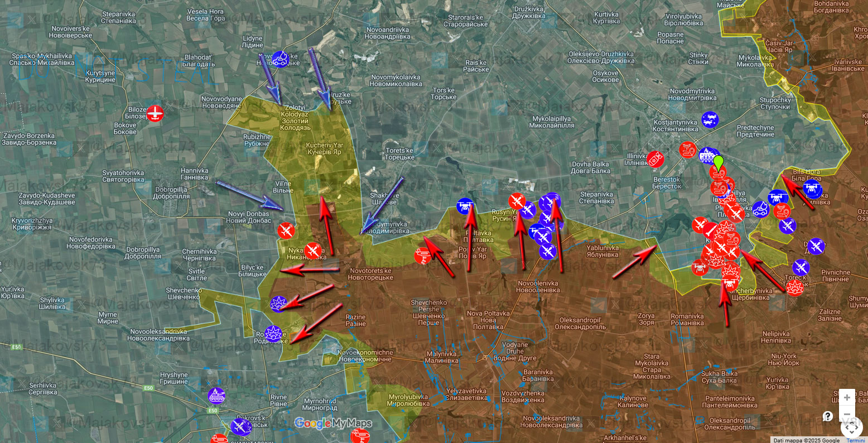Click the Kucheriv Yar label
Viewport: 868px width, 443px height.
click(325, 148)
